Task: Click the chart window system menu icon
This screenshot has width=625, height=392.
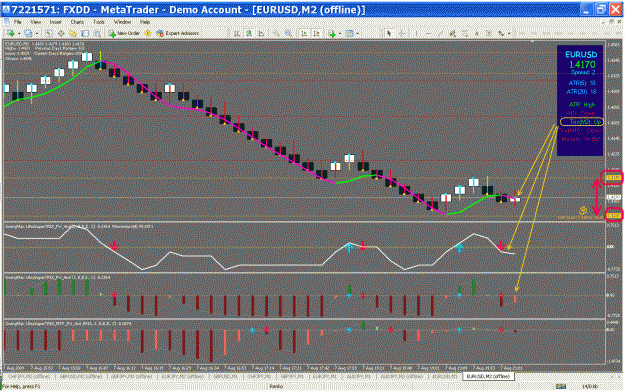Action: coord(6,22)
